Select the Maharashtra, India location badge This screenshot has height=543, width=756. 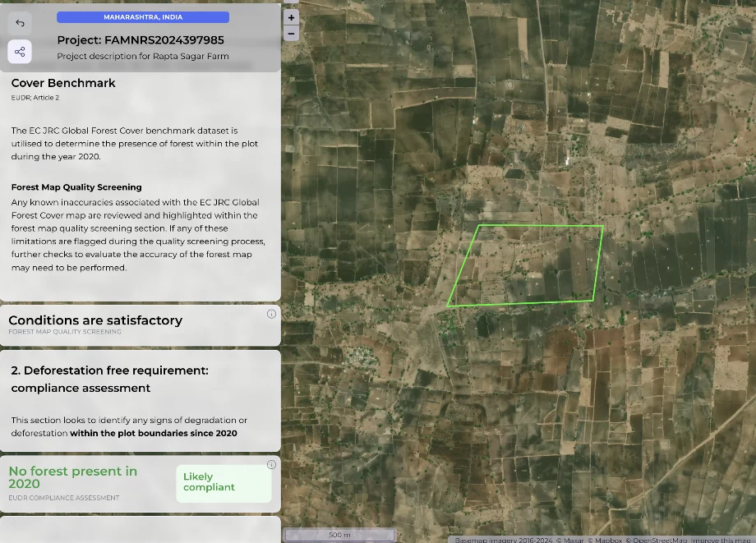click(143, 17)
